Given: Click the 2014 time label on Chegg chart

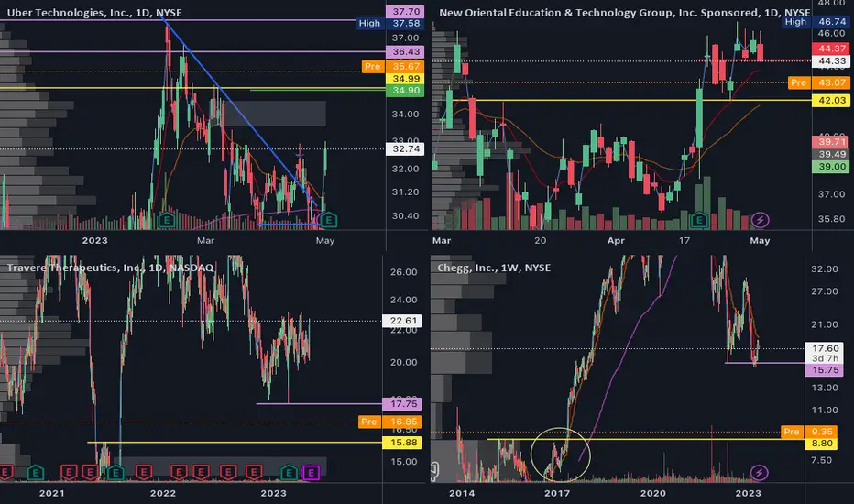Looking at the screenshot, I should (x=462, y=493).
